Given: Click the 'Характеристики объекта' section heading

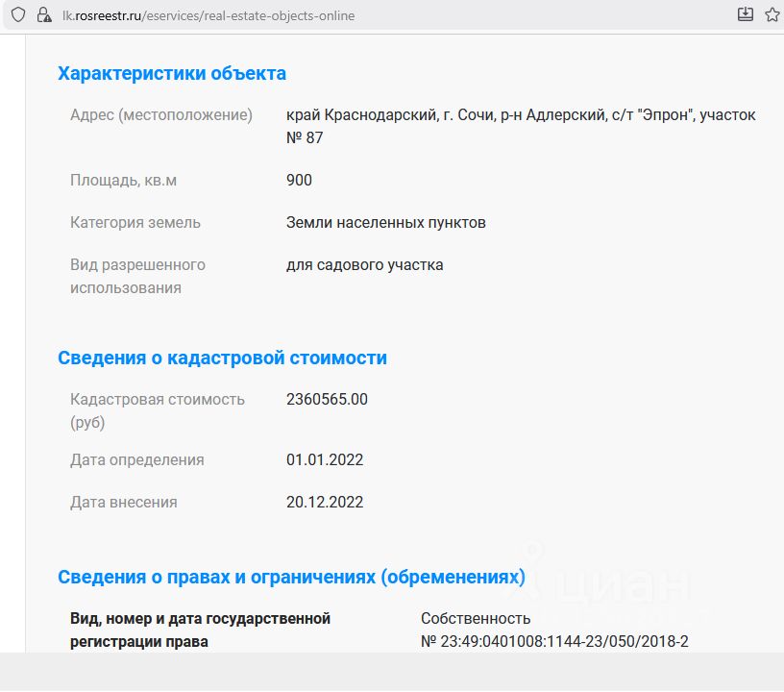Looking at the screenshot, I should click(172, 73).
